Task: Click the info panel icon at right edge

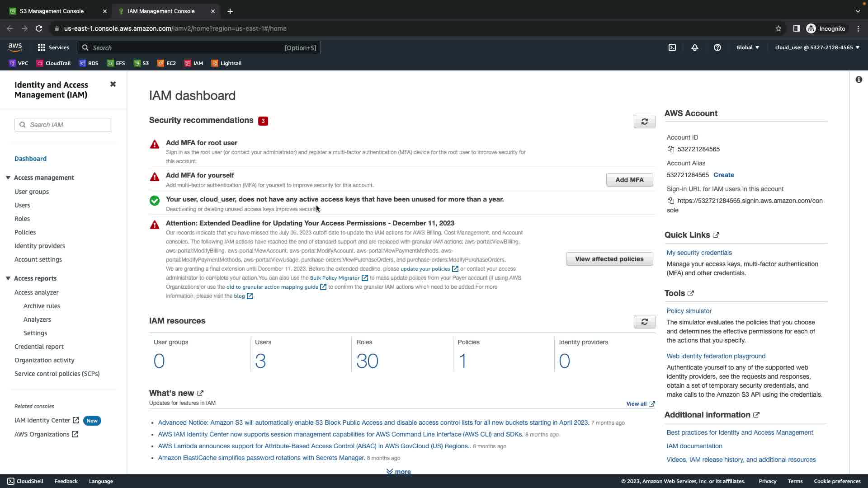Action: pyautogui.click(x=859, y=80)
